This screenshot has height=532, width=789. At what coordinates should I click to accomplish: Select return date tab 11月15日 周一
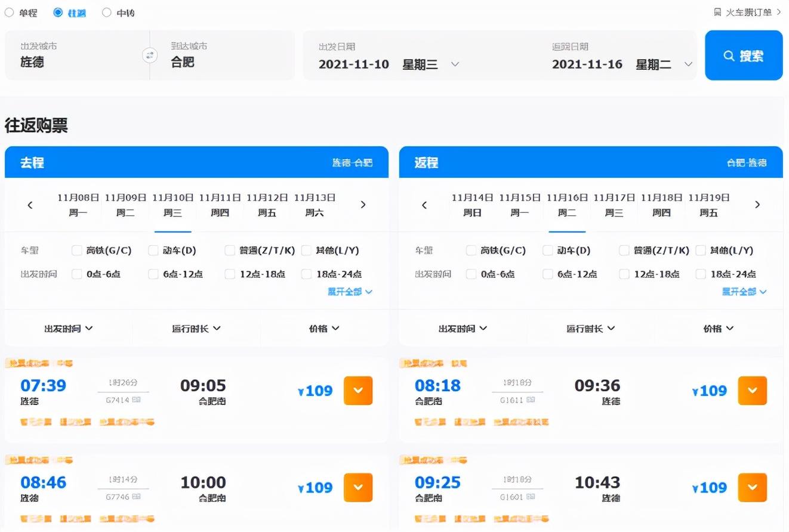(x=520, y=205)
